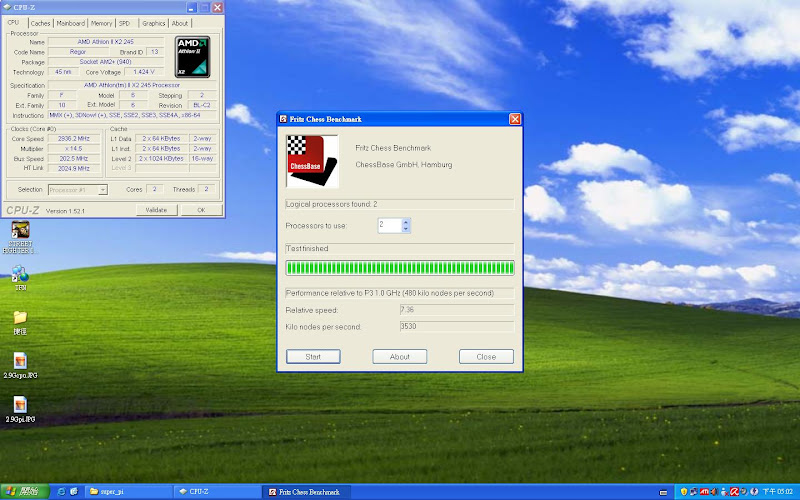Click the 'Test finished' status field

400,248
